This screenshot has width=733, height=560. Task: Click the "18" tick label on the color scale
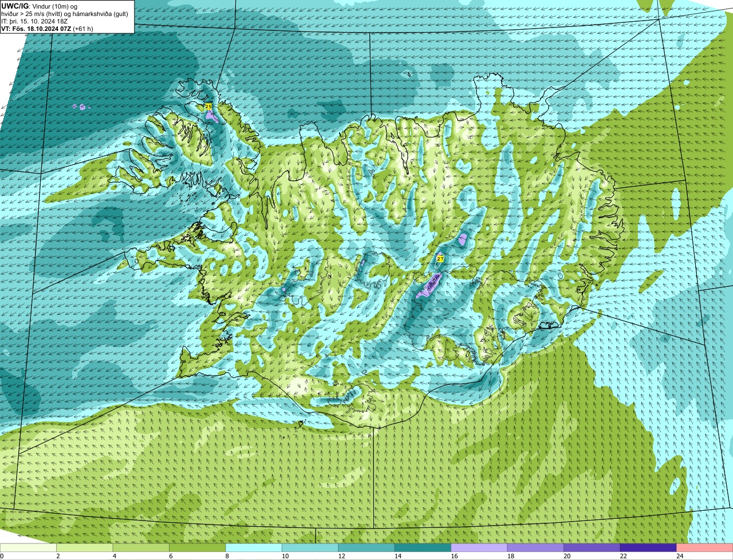click(510, 556)
